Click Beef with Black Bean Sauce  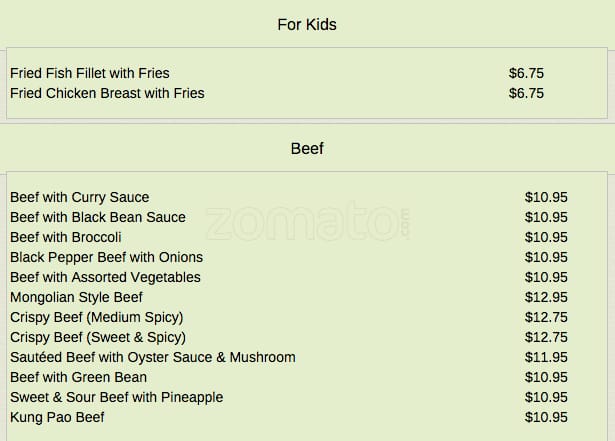pyautogui.click(x=98, y=217)
